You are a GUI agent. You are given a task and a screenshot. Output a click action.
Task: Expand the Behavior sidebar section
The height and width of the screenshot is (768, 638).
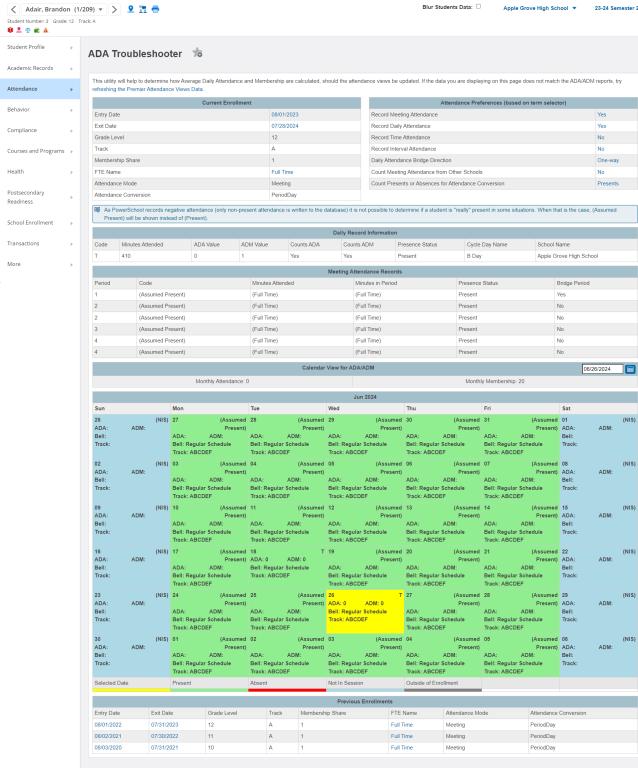[x=40, y=110]
